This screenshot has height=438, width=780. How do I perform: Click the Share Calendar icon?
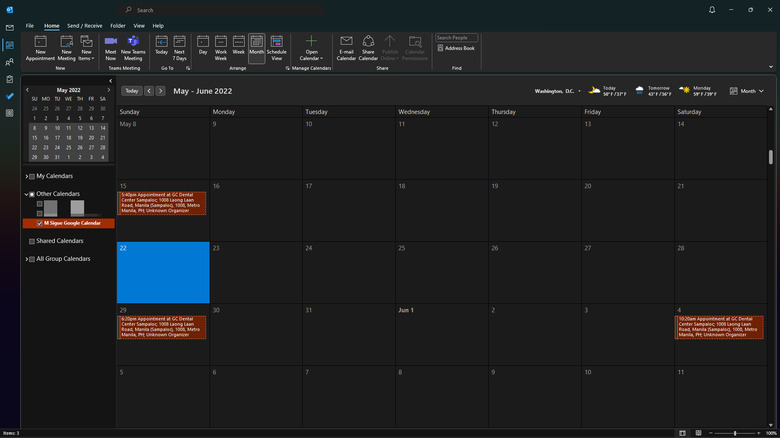click(x=368, y=47)
